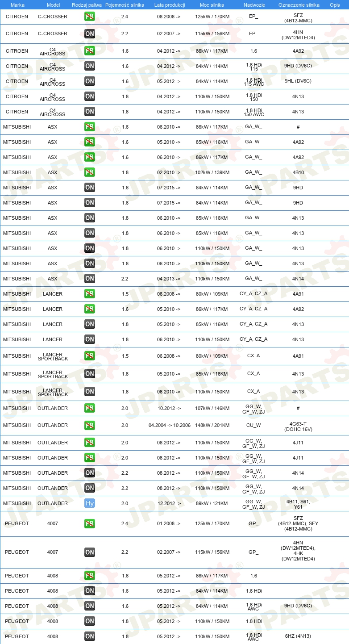Click the ON icon for Peugeot 4008 6HZ row
The height and width of the screenshot is (644, 349).
(x=89, y=636)
